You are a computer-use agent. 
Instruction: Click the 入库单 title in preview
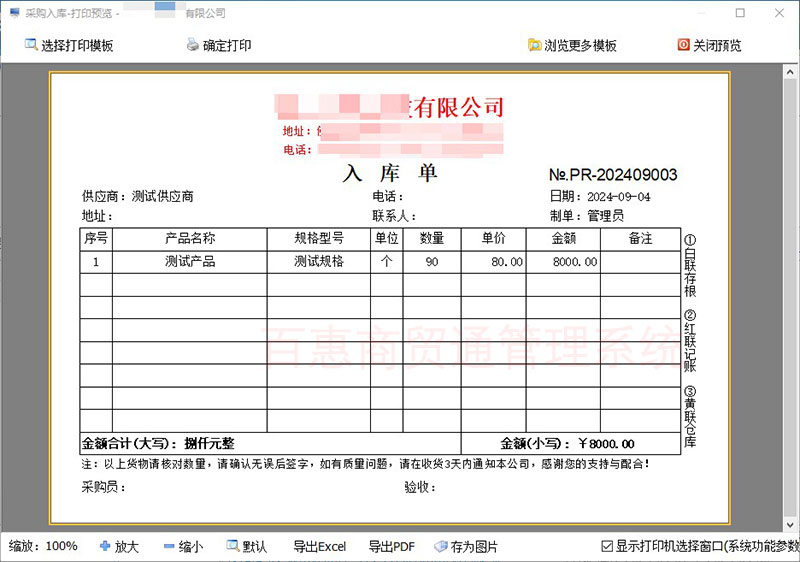(390, 173)
